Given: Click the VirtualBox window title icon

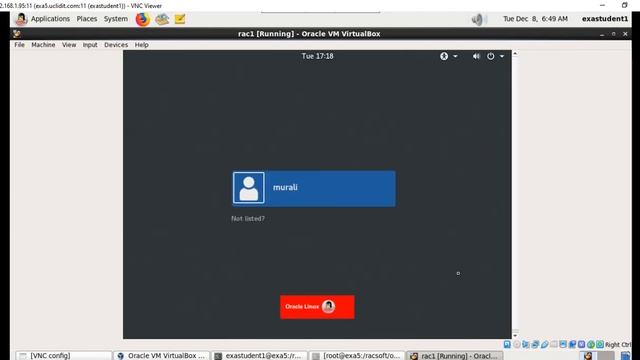Looking at the screenshot, I should 17,34.
